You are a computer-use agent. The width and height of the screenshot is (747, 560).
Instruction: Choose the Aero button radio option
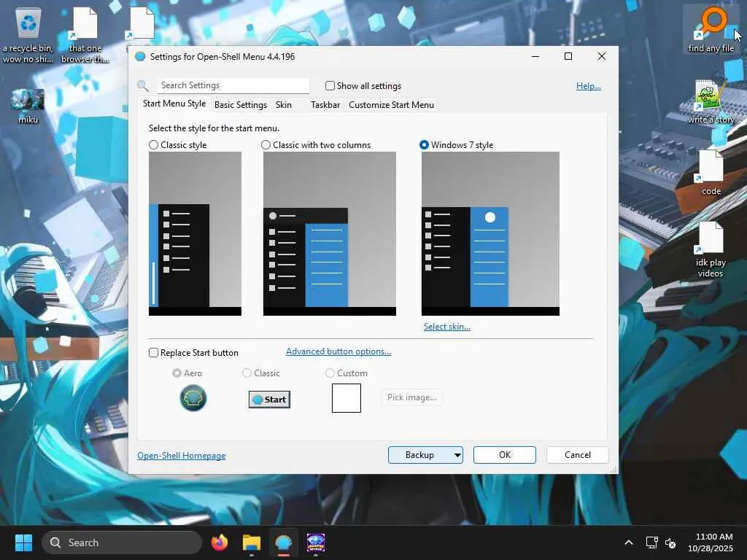pyautogui.click(x=177, y=373)
